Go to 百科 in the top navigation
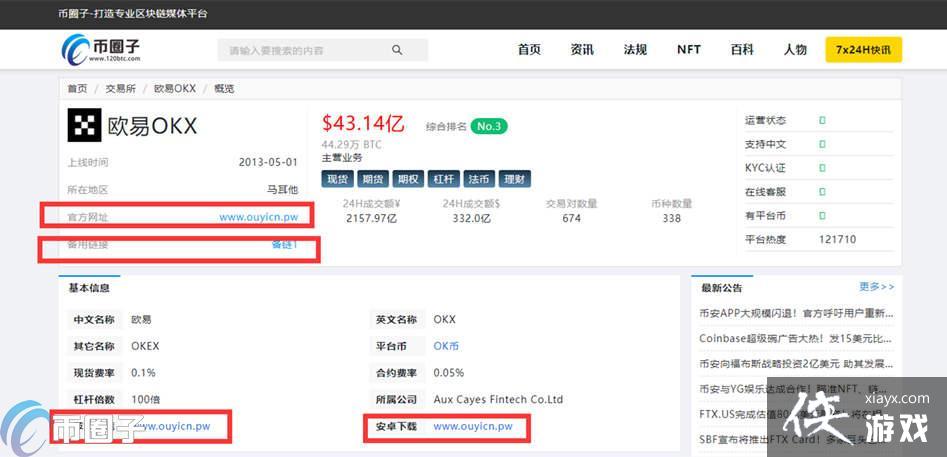Screen dimensions: 947x457 click(x=741, y=50)
